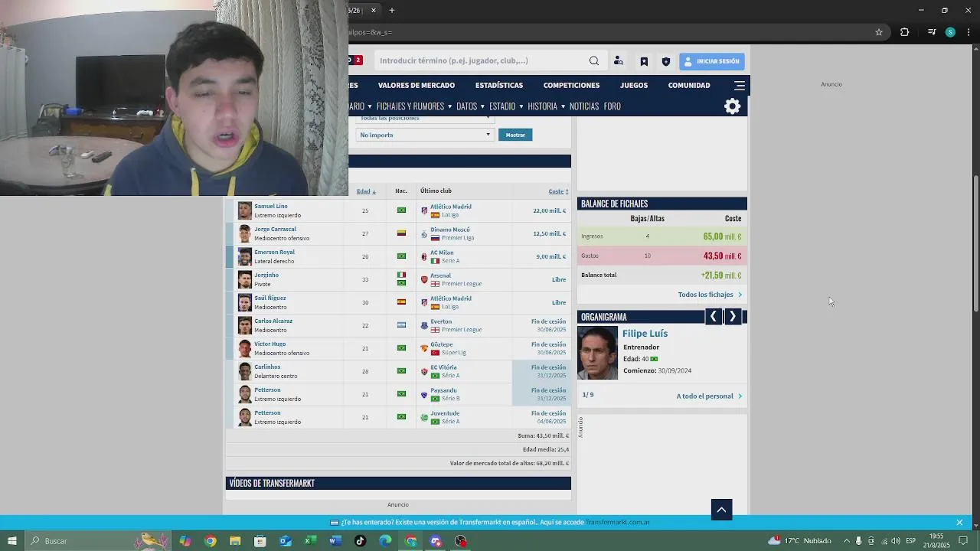Expand the Fichajes y Rumores menu
Image resolution: width=980 pixels, height=551 pixels.
click(x=414, y=106)
